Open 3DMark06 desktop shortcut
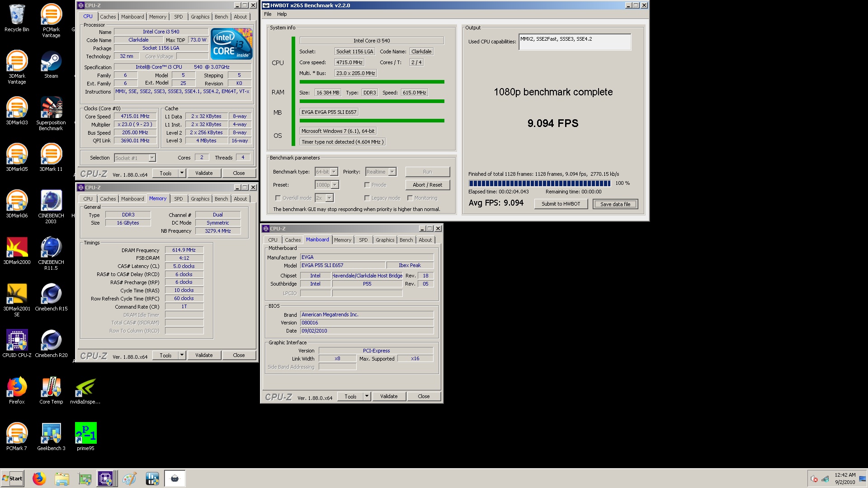The image size is (868, 488). coord(17,204)
